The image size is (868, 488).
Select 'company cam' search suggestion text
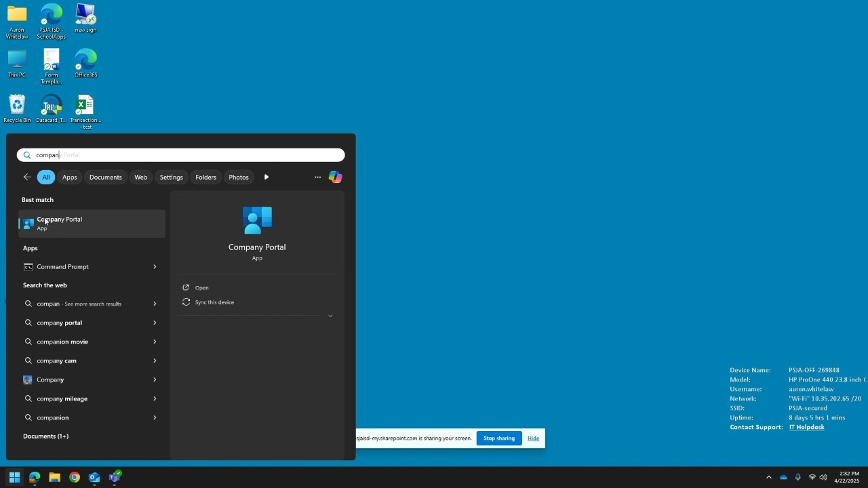coord(57,361)
